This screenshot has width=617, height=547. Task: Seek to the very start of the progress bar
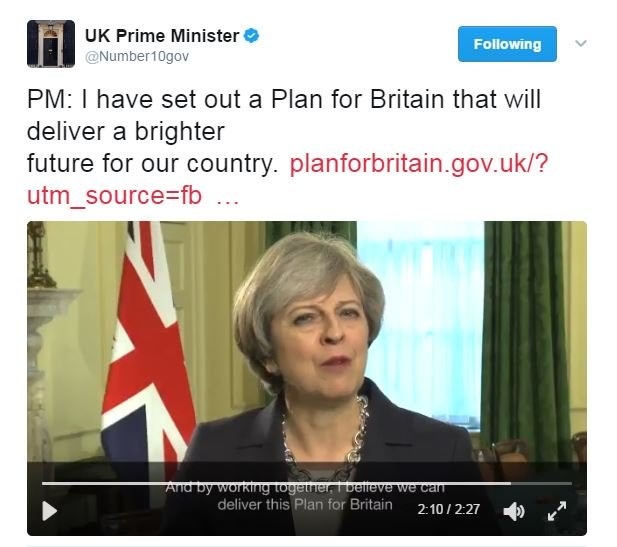point(43,483)
